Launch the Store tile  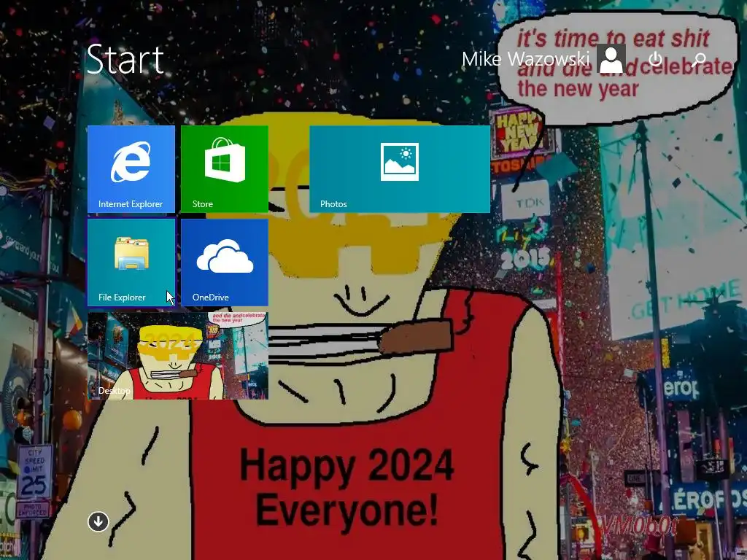[225, 169]
